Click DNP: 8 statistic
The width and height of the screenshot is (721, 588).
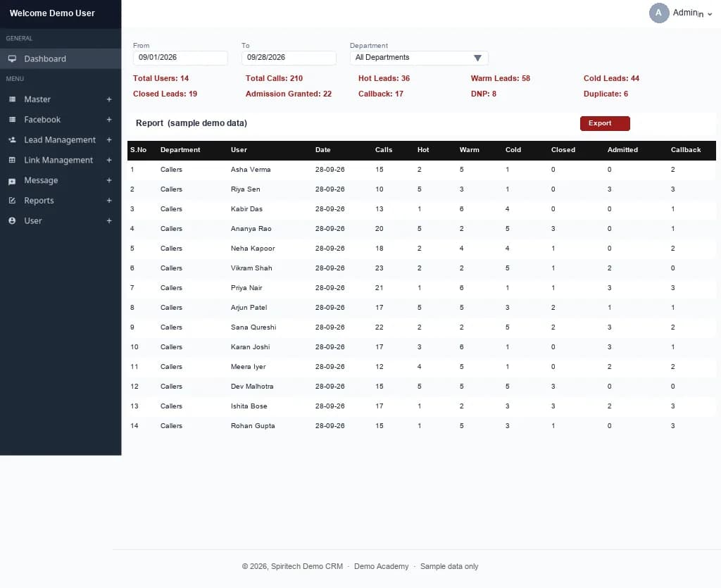coord(483,94)
